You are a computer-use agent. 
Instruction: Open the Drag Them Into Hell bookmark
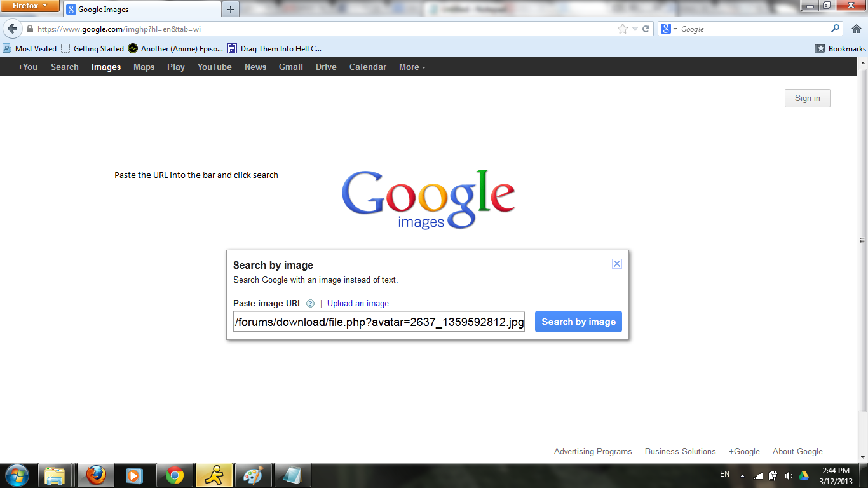275,48
